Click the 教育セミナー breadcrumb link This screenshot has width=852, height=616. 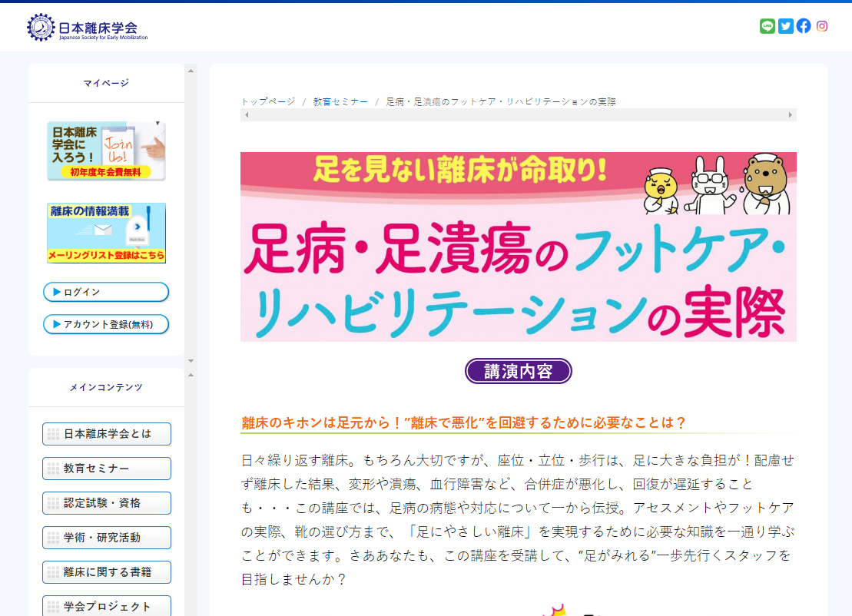[340, 101]
